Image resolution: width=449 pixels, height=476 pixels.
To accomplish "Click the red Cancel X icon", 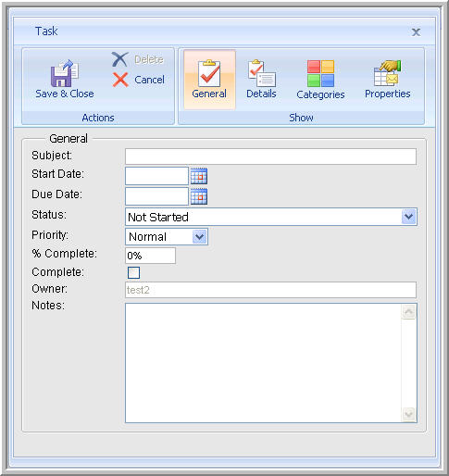I will coord(120,80).
